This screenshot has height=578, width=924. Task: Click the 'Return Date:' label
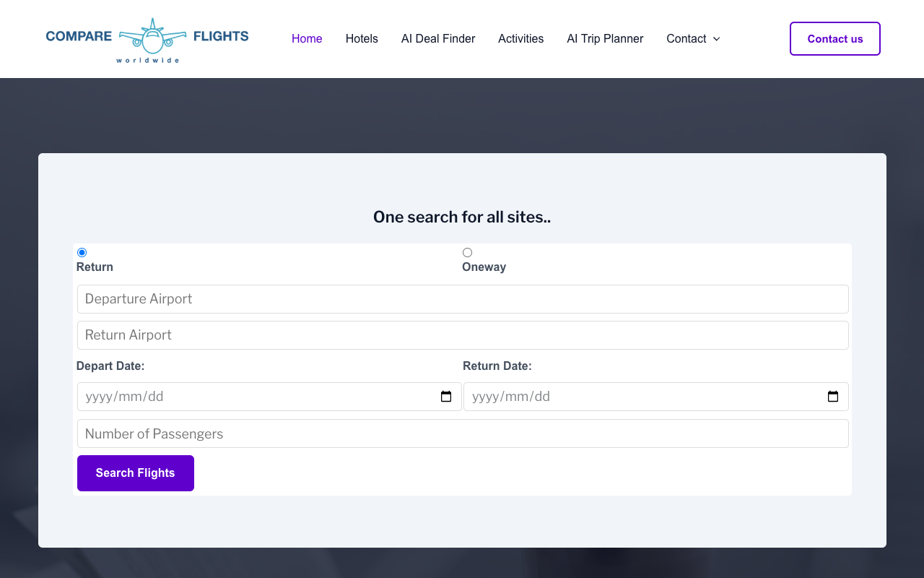497,366
